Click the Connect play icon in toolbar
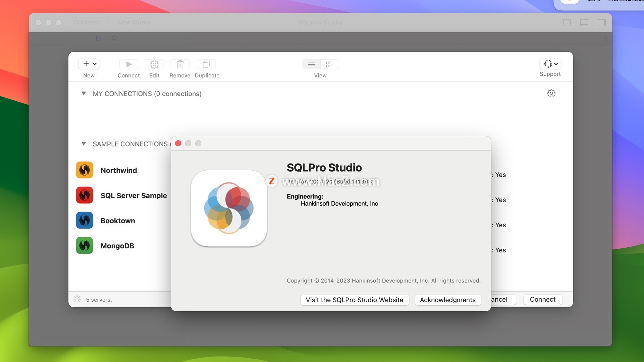The width and height of the screenshot is (644, 362). pos(129,64)
